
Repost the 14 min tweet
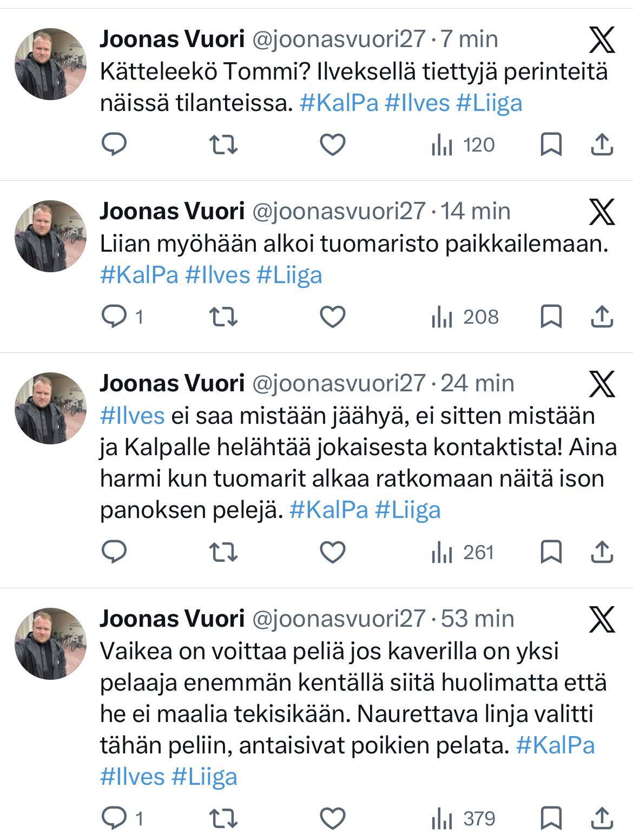(223, 317)
